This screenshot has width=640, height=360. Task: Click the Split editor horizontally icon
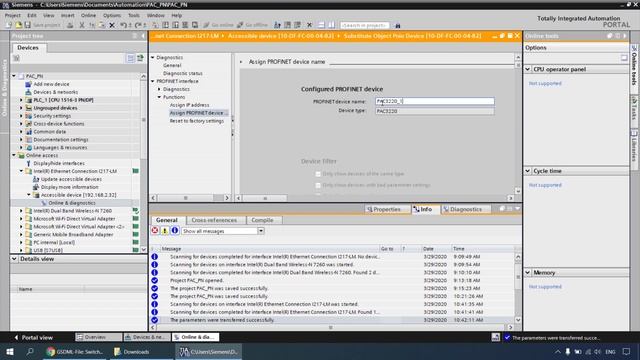(x=321, y=25)
